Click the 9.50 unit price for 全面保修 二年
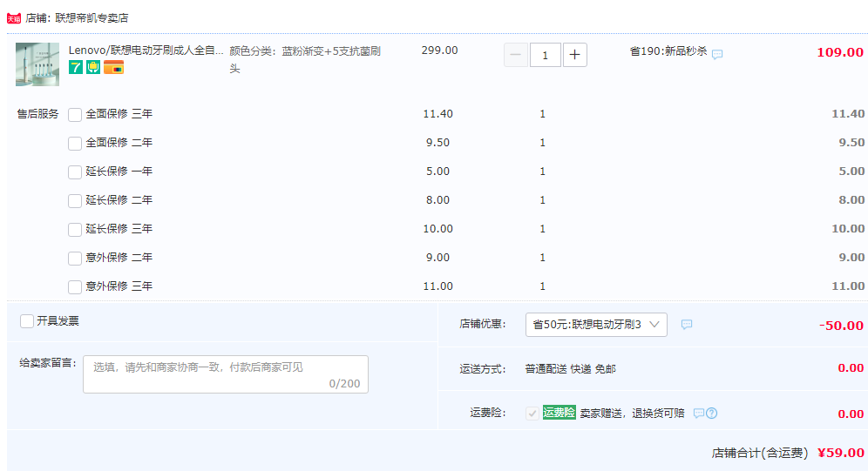This screenshot has height=471, width=868. (x=437, y=143)
